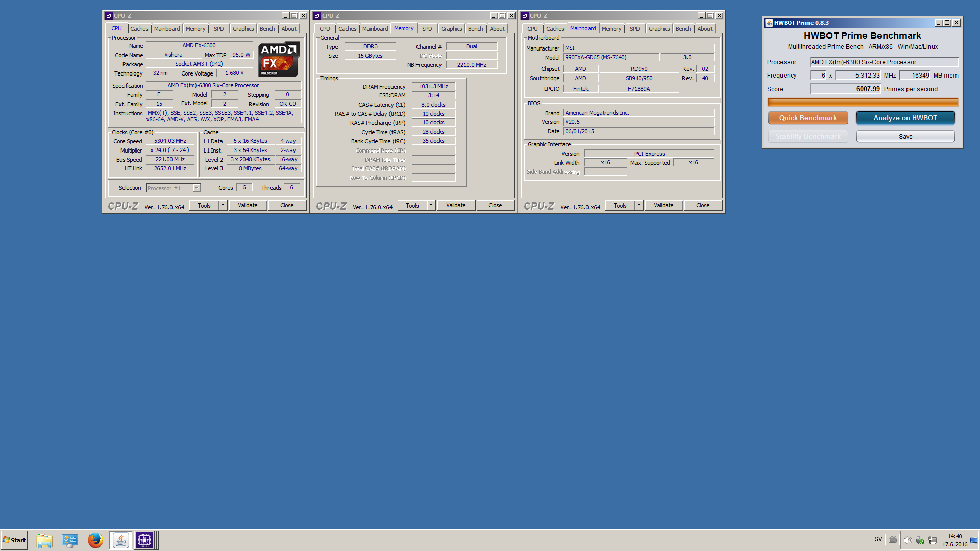980x551 pixels.
Task: Start the Quick Benchmark in HWBOT Prime
Action: click(x=808, y=118)
